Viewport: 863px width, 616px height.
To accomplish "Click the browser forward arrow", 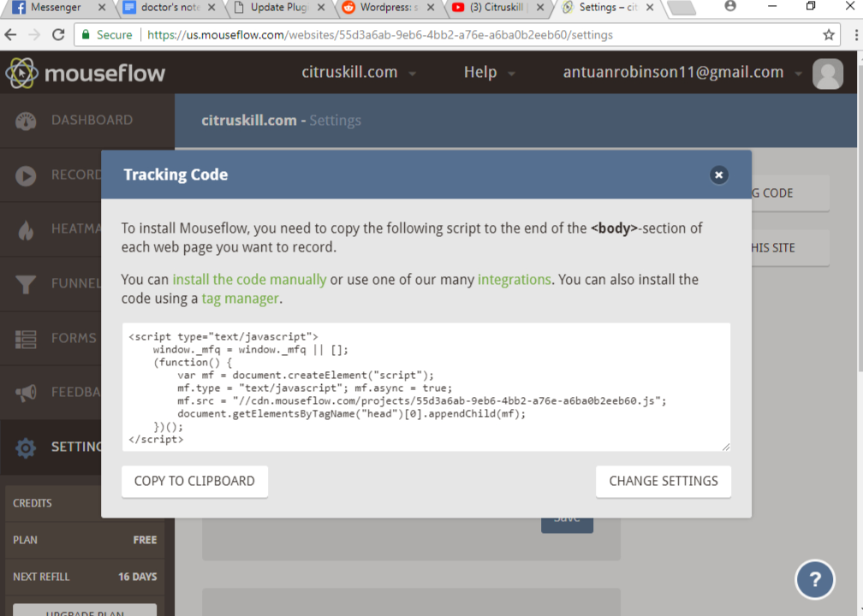I will 34,34.
